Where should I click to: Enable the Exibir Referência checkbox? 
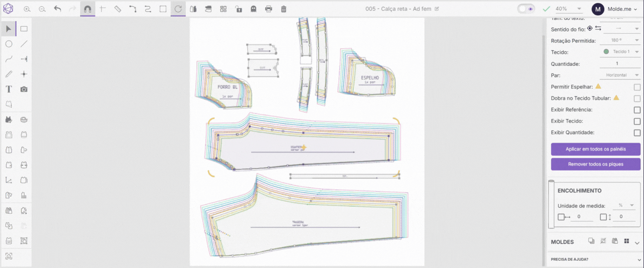click(x=637, y=110)
